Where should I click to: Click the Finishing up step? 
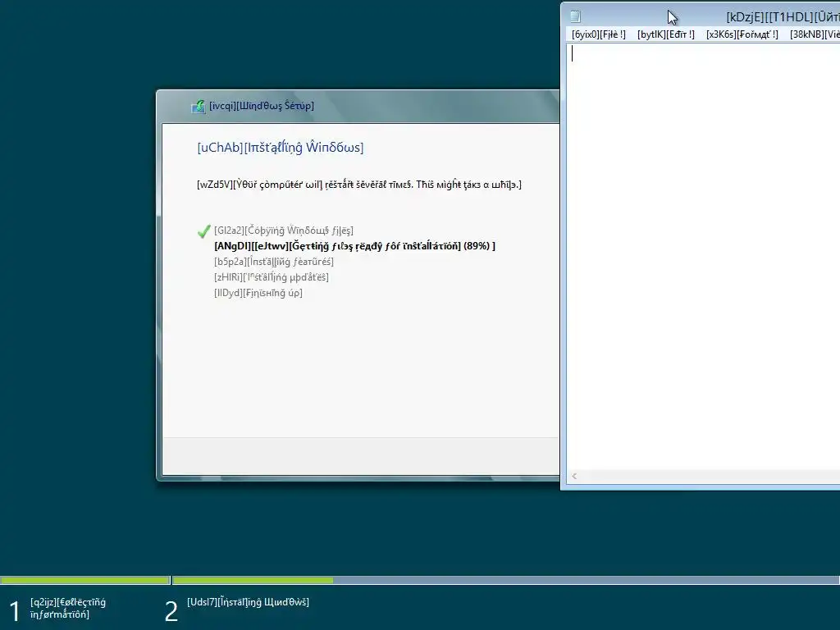tap(258, 293)
